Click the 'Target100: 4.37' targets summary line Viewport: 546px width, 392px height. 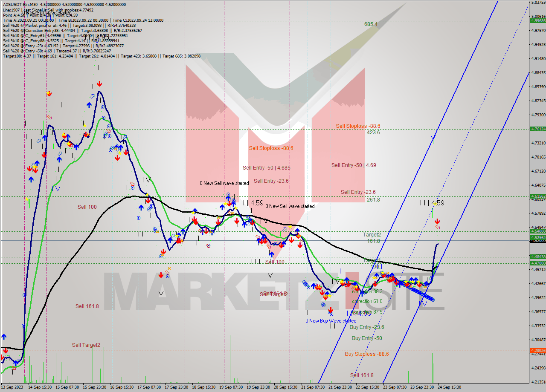pyautogui.click(x=102, y=56)
